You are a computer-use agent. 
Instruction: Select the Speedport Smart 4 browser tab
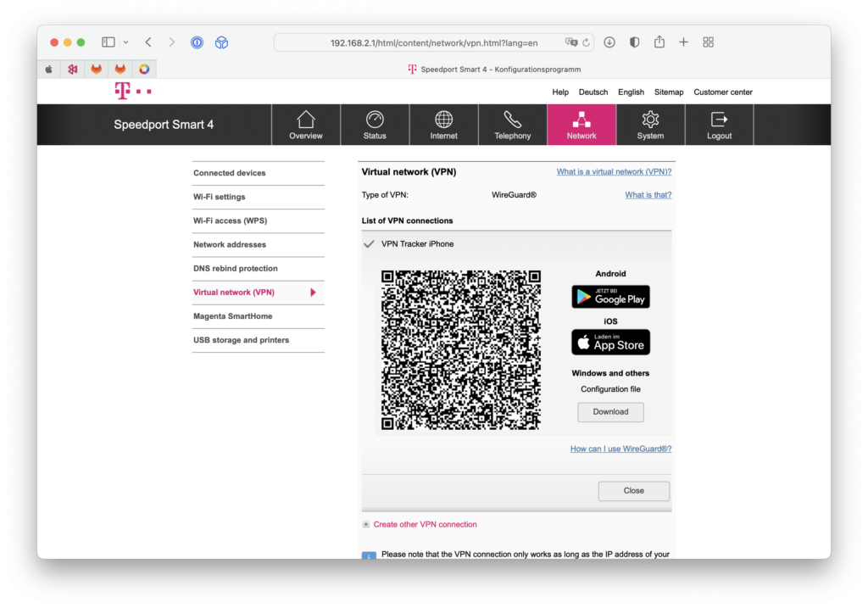click(494, 70)
